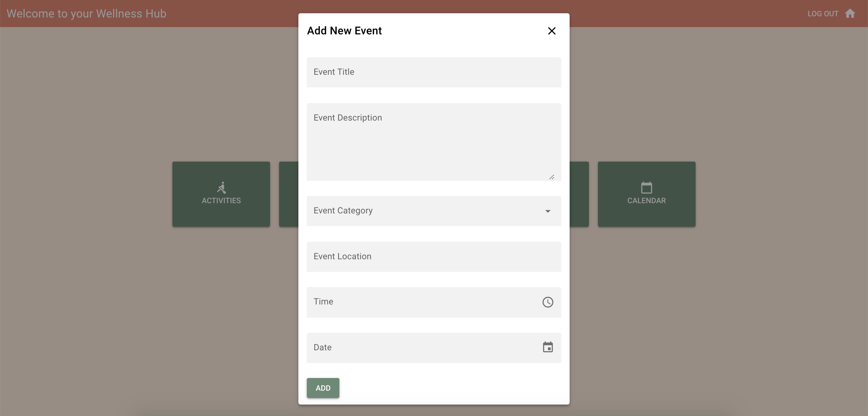This screenshot has height=416, width=868.
Task: Open the date picker calendar icon
Action: [x=548, y=347]
